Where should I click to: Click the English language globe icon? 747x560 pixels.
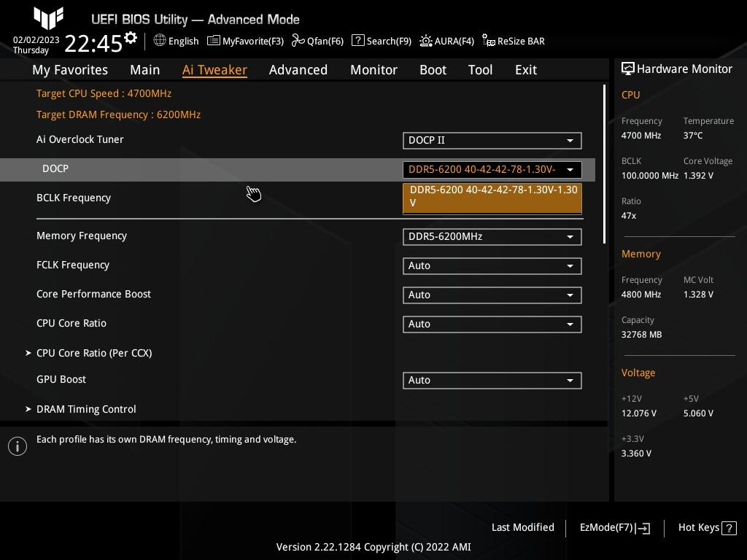point(160,41)
